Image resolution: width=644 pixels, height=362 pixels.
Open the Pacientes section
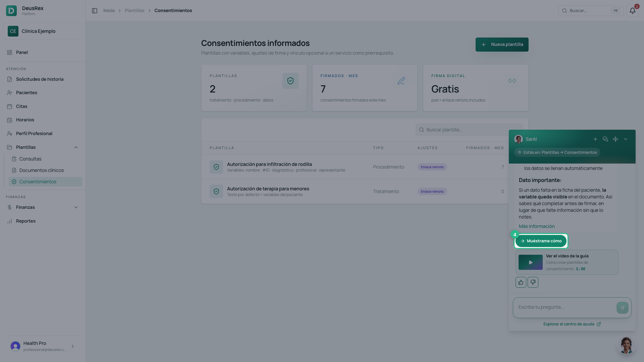43,93
